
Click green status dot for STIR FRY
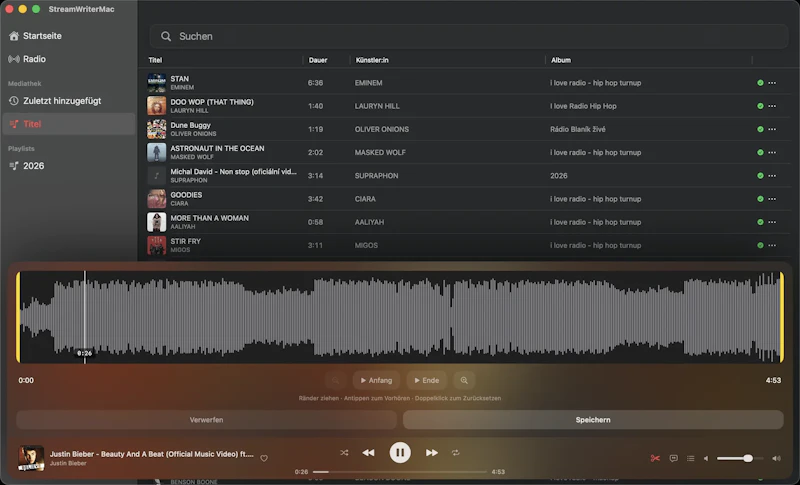tap(760, 245)
